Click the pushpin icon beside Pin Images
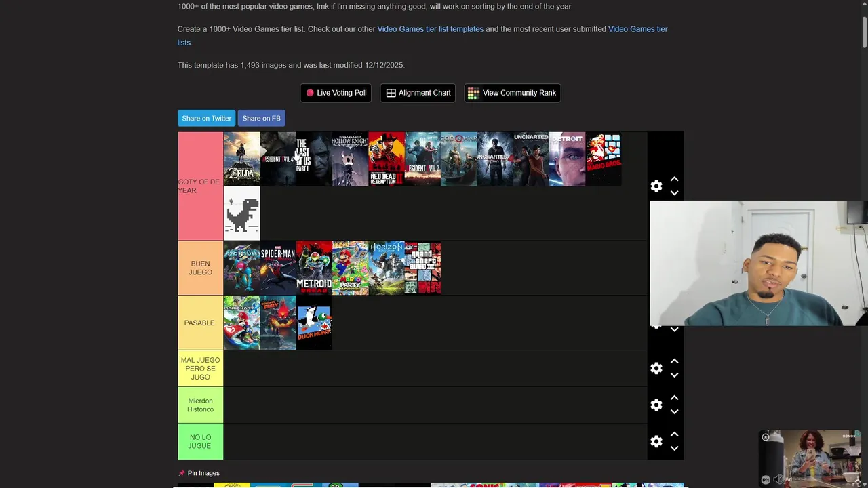This screenshot has width=868, height=488. (181, 473)
